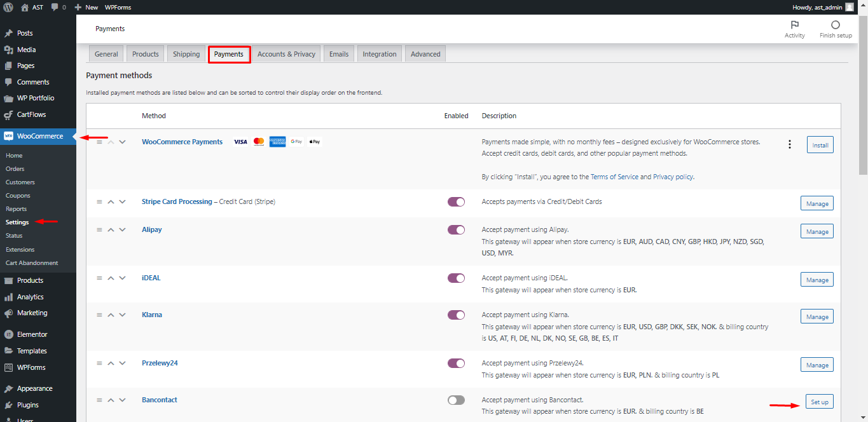
Task: Move Alipay up in the list
Action: [111, 229]
